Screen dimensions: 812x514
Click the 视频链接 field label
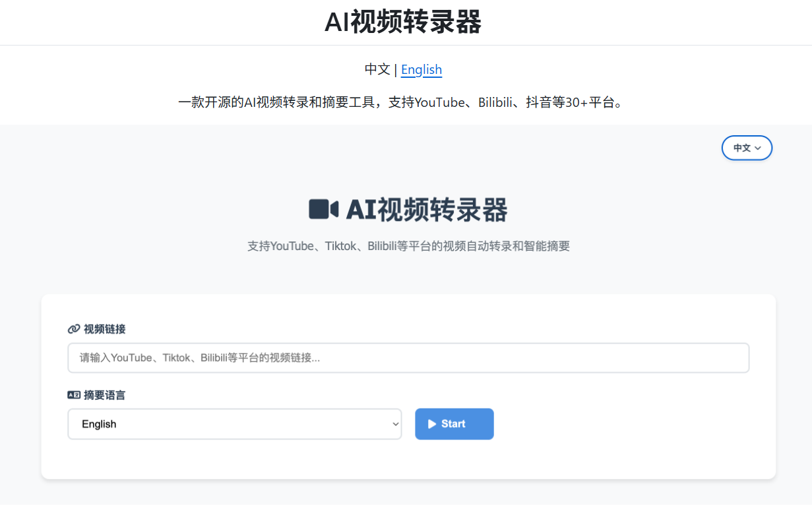click(104, 329)
